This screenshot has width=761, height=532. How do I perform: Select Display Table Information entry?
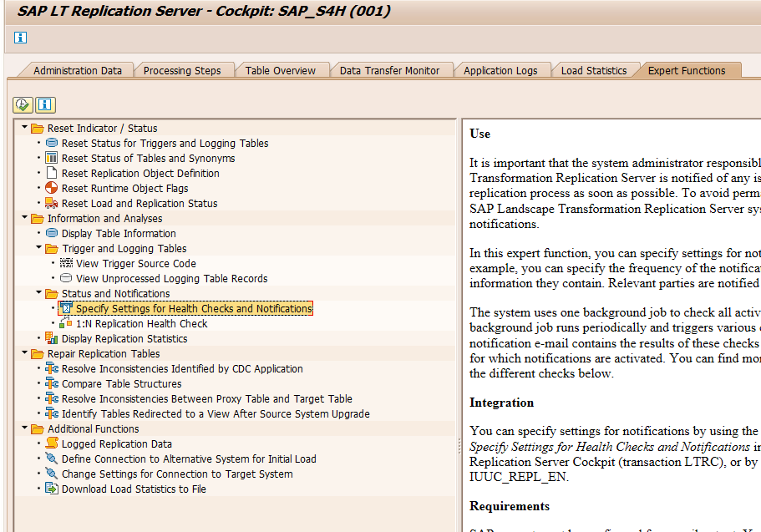(x=119, y=234)
